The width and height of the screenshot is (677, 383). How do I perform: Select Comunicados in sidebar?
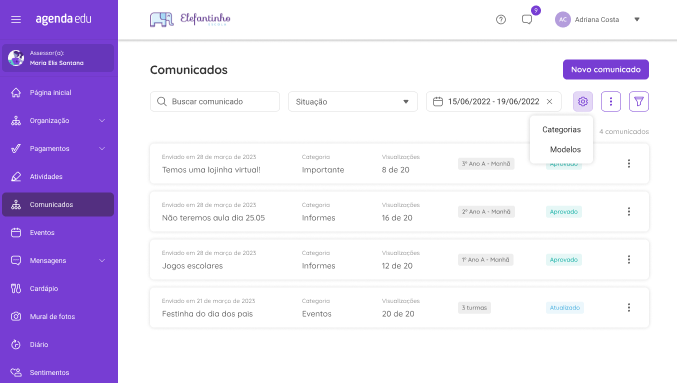58,204
